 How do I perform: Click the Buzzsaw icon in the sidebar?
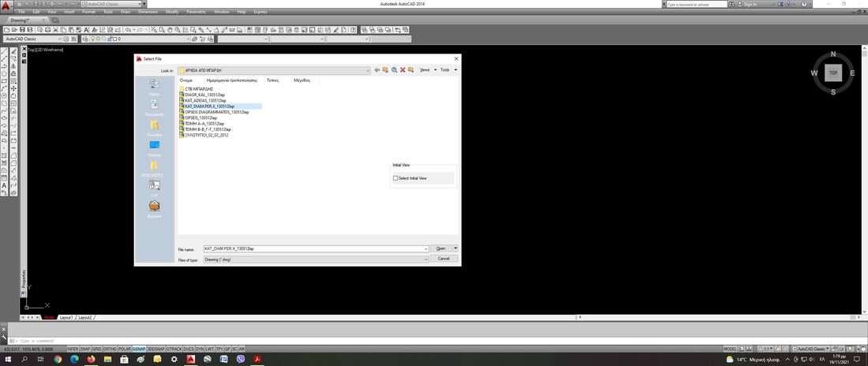(x=154, y=207)
